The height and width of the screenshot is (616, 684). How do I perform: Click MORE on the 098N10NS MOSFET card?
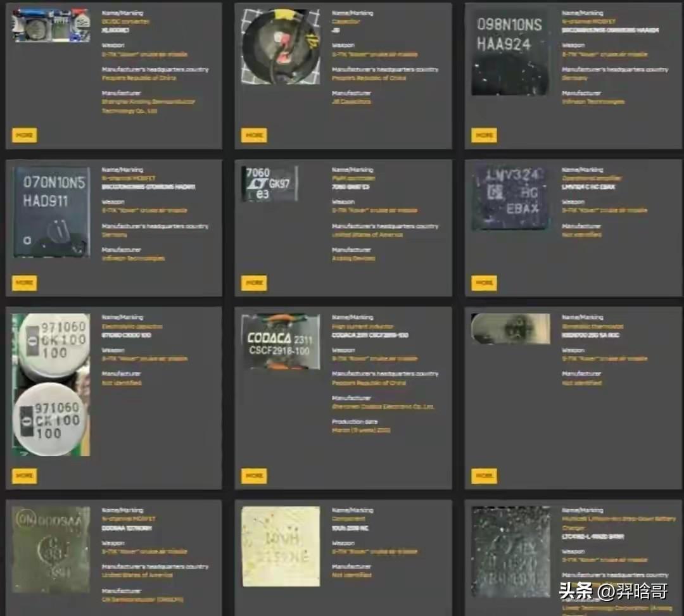(x=484, y=135)
